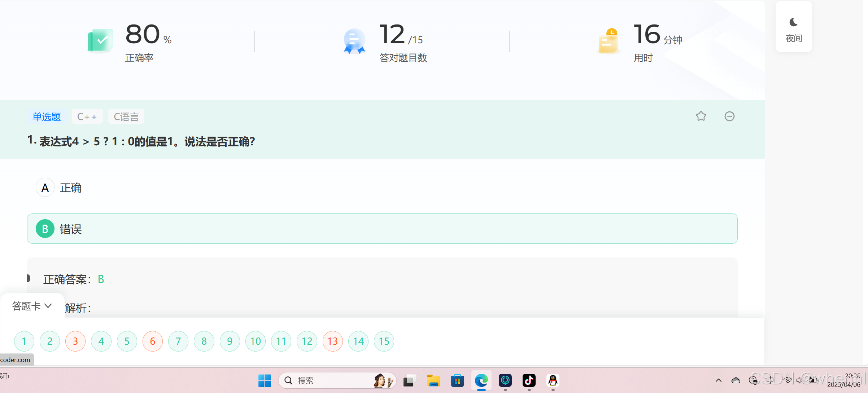
Task: Favorite this question with the star icon
Action: [x=701, y=116]
